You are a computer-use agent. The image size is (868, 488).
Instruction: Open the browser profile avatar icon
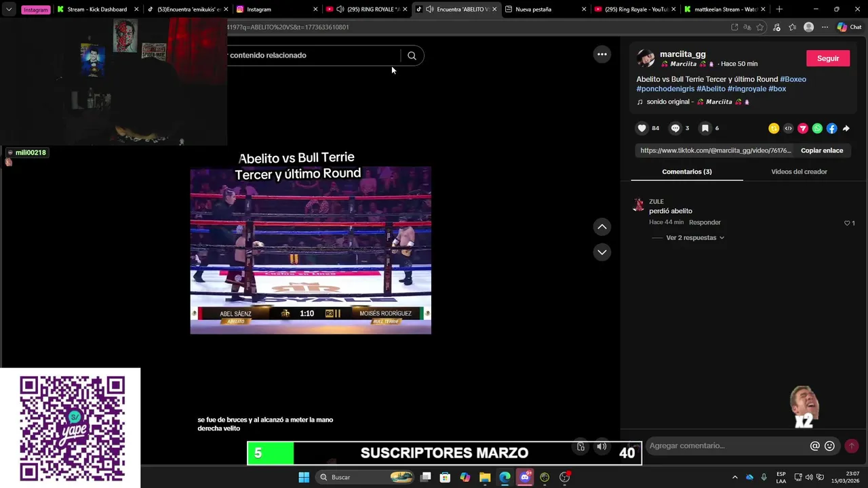[x=808, y=27]
